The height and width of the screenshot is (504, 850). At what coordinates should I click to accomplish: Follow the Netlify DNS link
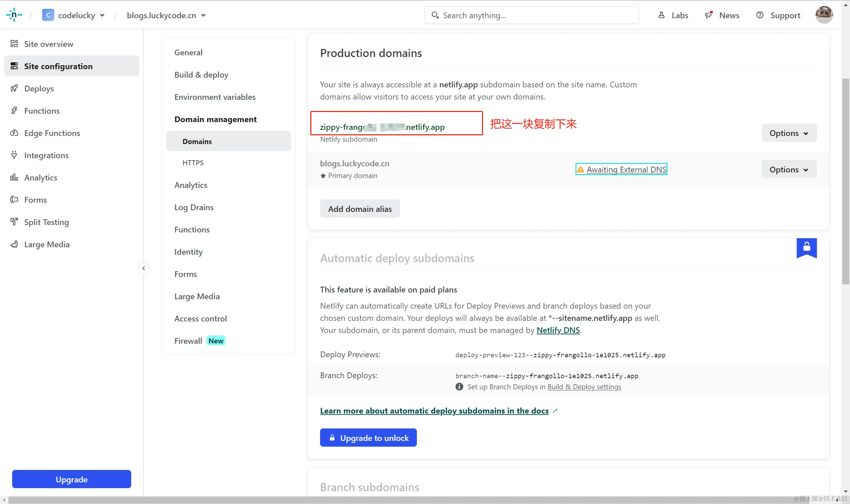tap(558, 330)
